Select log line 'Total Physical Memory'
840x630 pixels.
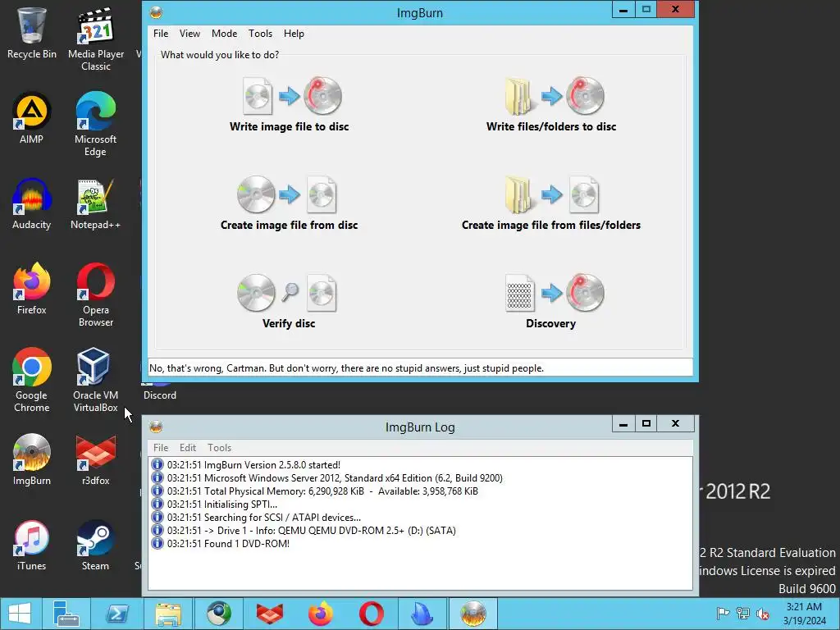click(x=322, y=491)
